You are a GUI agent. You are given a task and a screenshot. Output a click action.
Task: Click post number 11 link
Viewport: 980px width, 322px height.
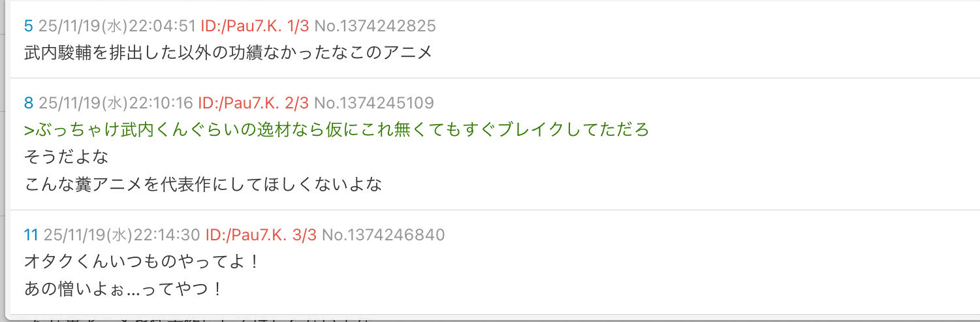coord(31,235)
